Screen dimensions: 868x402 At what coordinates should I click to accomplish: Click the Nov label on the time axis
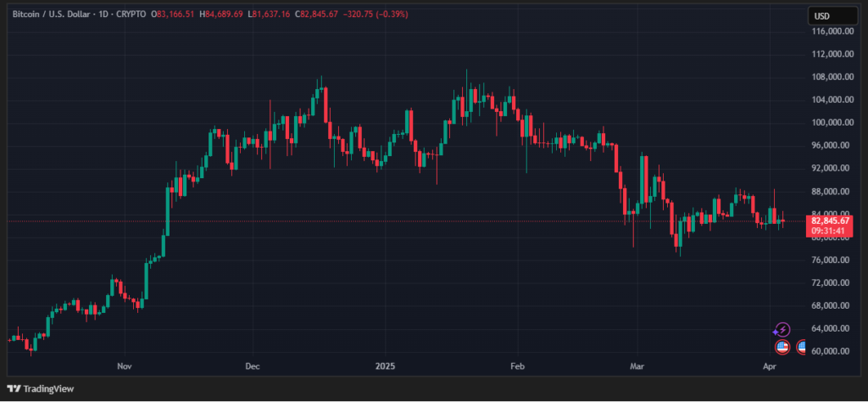pyautogui.click(x=125, y=366)
